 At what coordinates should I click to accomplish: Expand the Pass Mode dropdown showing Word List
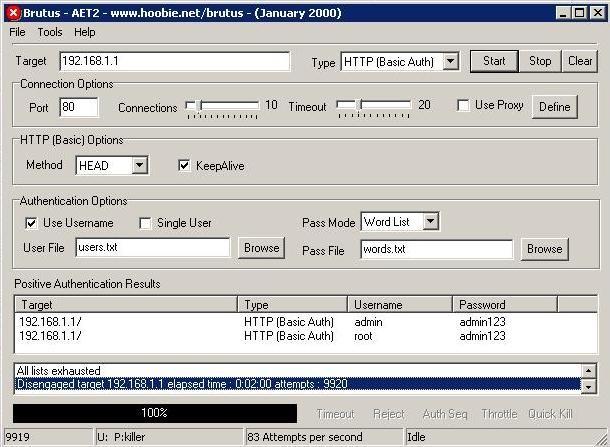coord(430,221)
